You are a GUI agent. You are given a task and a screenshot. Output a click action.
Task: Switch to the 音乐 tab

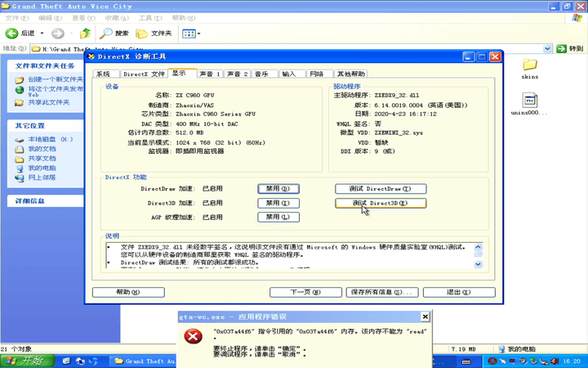pos(265,74)
